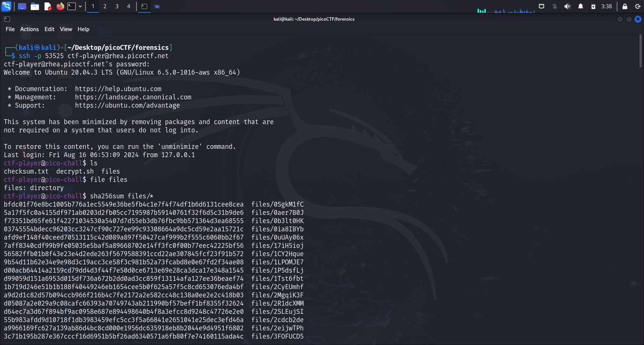Open the Kali applications menu
The height and width of the screenshot is (345, 644).
pyautogui.click(x=7, y=6)
